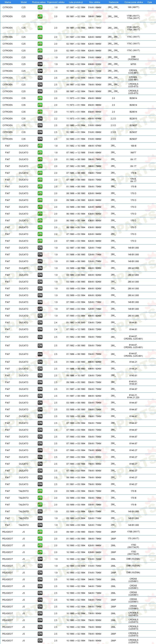Viewport: 156px width, 644px height.
Task: Select engine code cell '169 B'
Action: pos(133,146)
